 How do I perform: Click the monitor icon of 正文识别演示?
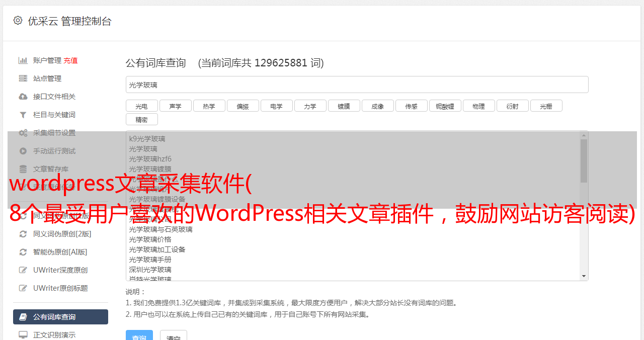pyautogui.click(x=23, y=335)
